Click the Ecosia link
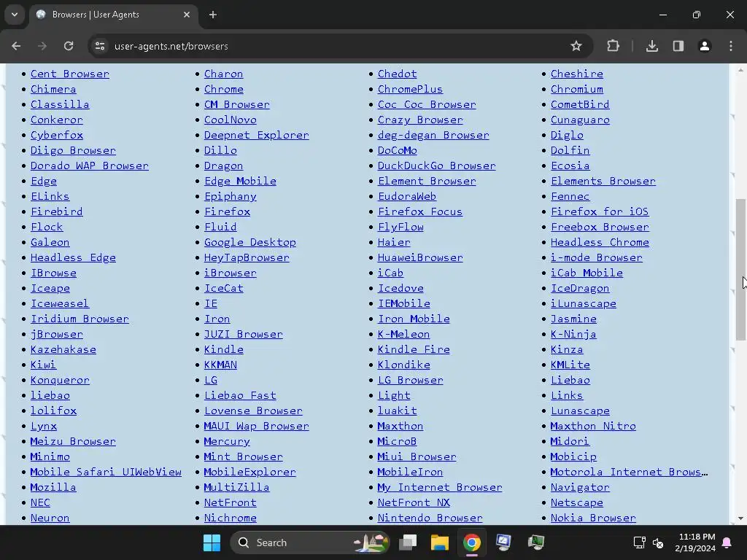The height and width of the screenshot is (560, 747). pos(570,166)
